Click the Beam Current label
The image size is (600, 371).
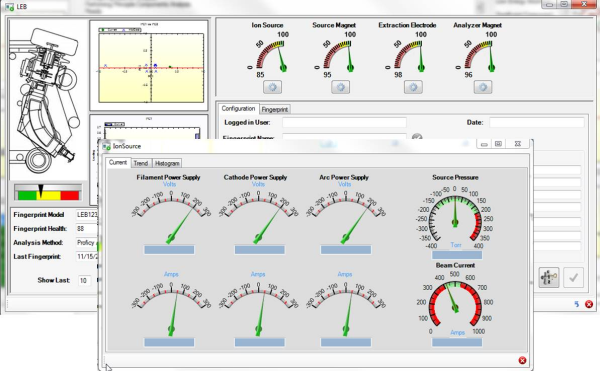455,265
